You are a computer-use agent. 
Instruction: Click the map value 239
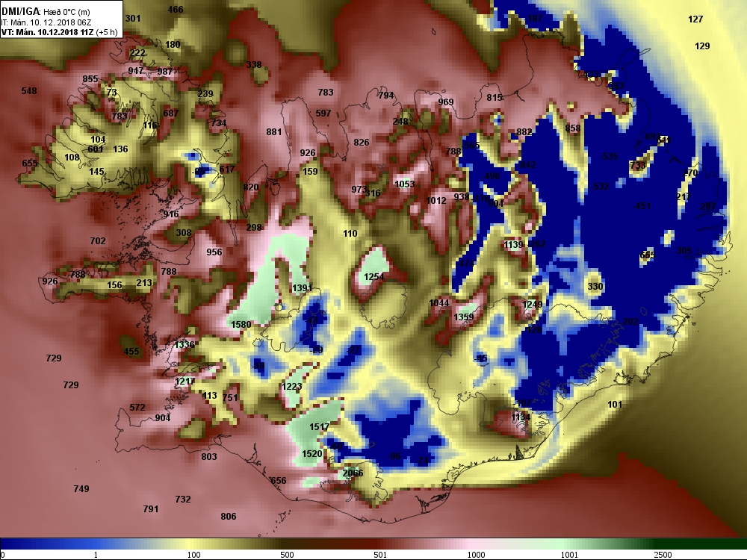(x=205, y=93)
